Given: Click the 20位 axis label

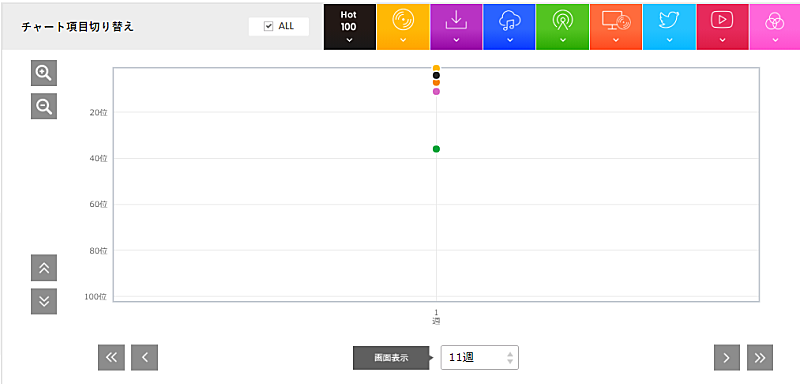Looking at the screenshot, I should (x=99, y=112).
